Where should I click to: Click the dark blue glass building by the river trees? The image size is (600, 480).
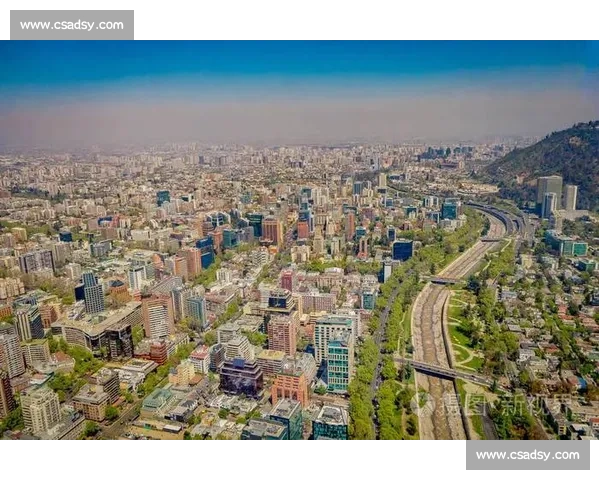click(403, 250)
